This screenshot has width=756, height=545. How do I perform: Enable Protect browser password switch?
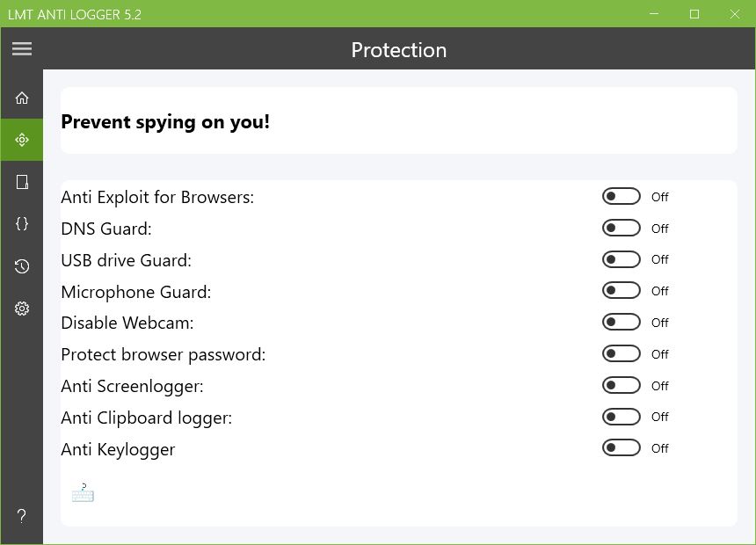621,354
